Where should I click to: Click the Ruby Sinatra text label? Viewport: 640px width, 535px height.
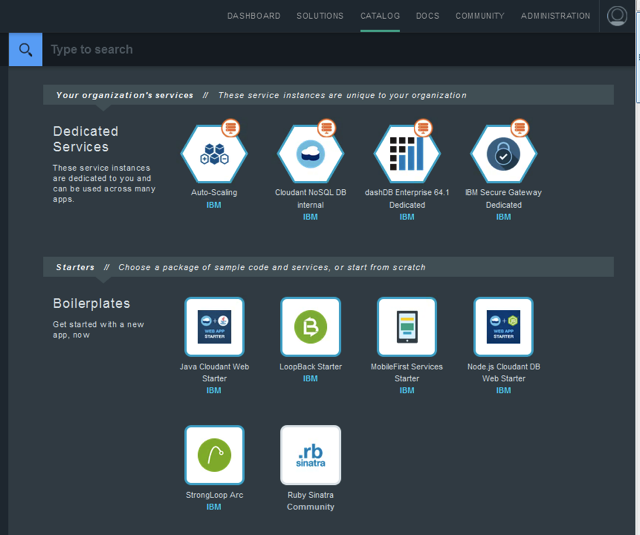coord(311,495)
